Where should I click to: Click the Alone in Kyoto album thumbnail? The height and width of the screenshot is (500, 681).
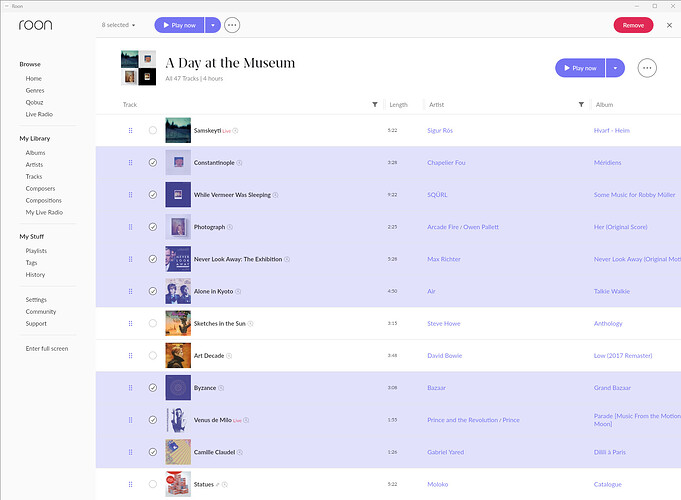pyautogui.click(x=178, y=291)
